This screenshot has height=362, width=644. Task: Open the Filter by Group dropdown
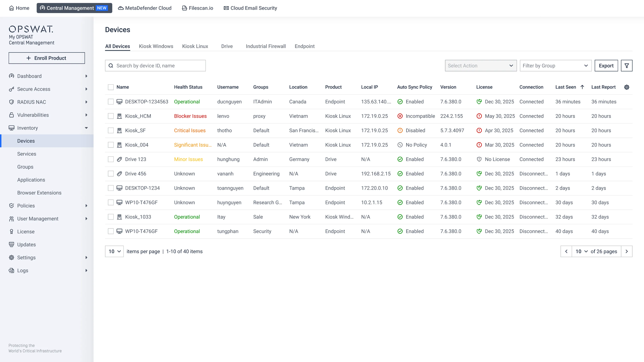[555, 65]
